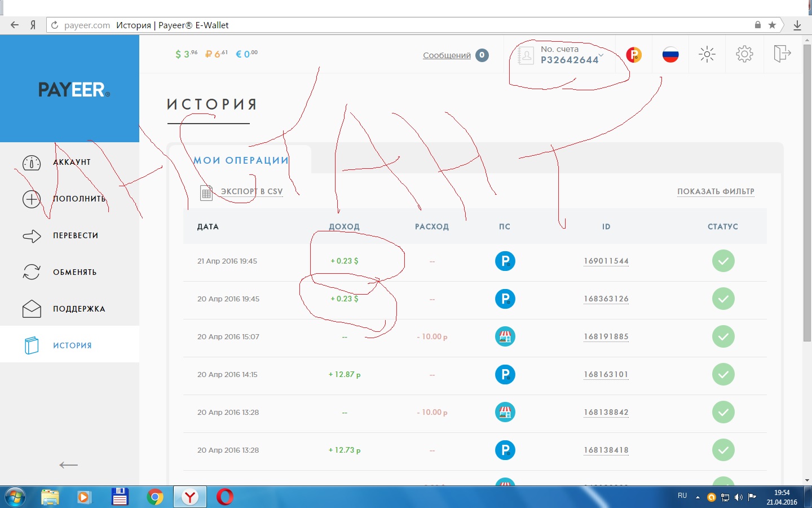Click the PAYEER logo
The height and width of the screenshot is (508, 812).
coord(74,89)
